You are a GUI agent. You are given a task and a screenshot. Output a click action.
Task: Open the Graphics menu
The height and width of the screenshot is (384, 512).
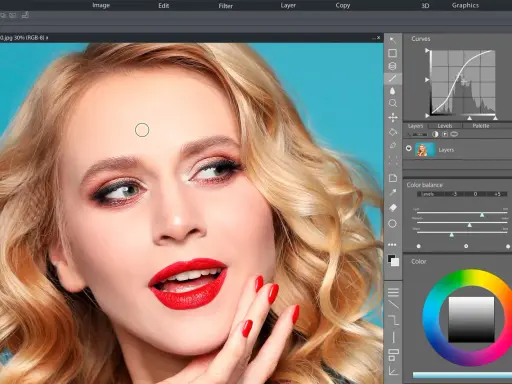[x=465, y=5]
